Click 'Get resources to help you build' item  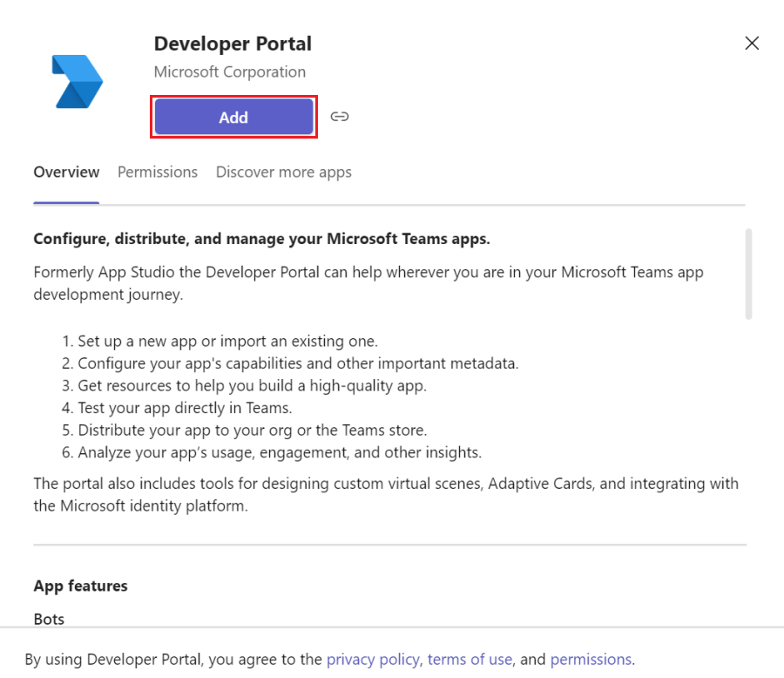click(x=244, y=386)
